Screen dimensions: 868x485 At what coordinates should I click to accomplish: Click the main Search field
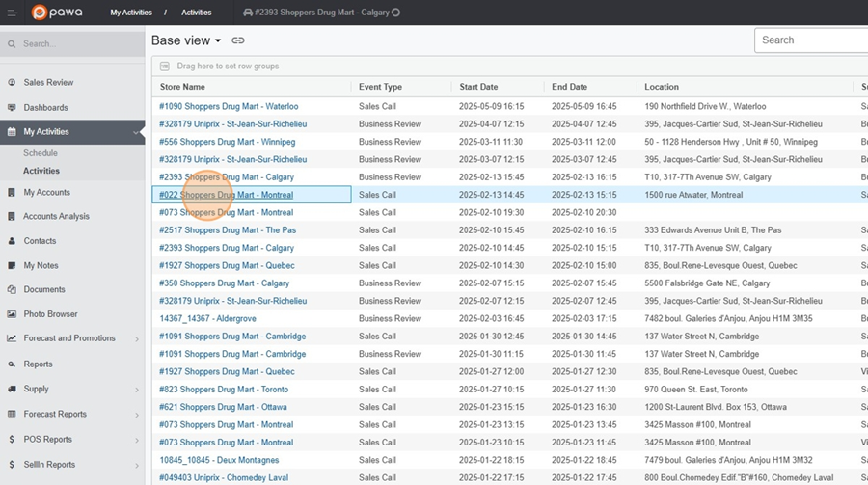click(x=811, y=40)
